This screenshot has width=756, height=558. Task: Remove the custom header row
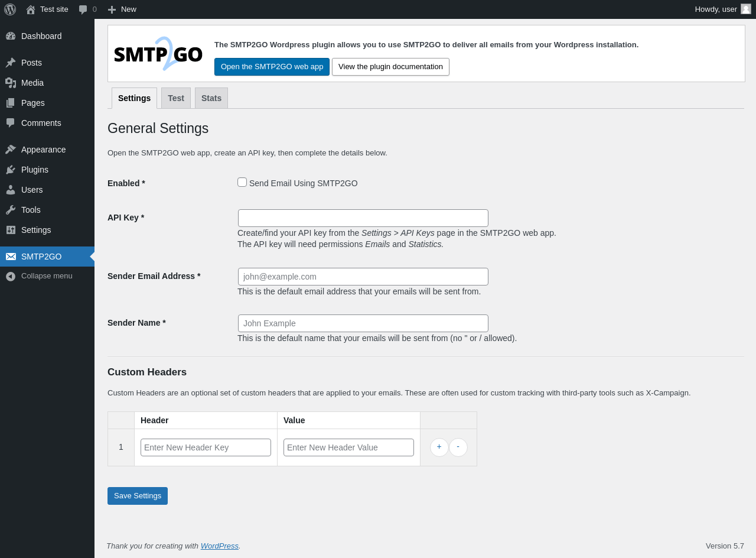point(458,447)
